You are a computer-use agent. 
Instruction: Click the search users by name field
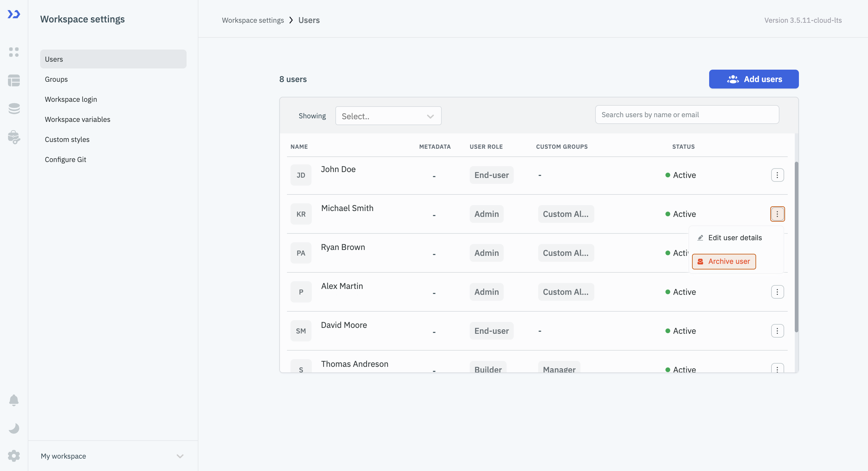(687, 115)
